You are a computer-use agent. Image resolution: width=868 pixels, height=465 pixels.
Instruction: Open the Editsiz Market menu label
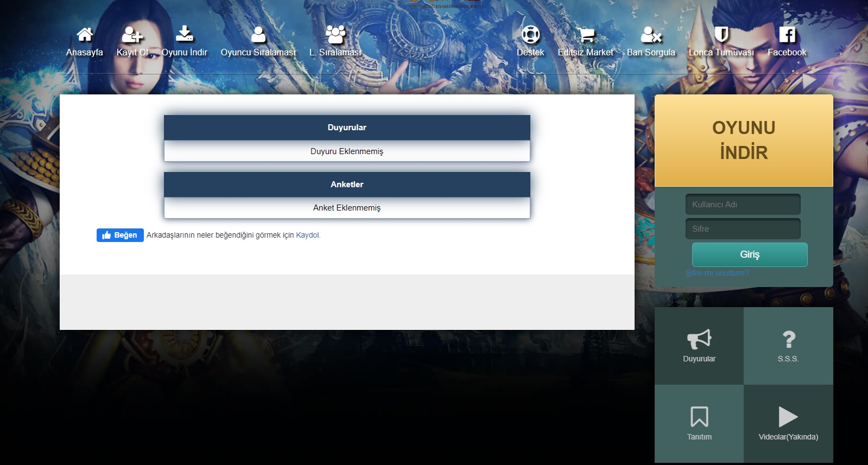pyautogui.click(x=586, y=52)
